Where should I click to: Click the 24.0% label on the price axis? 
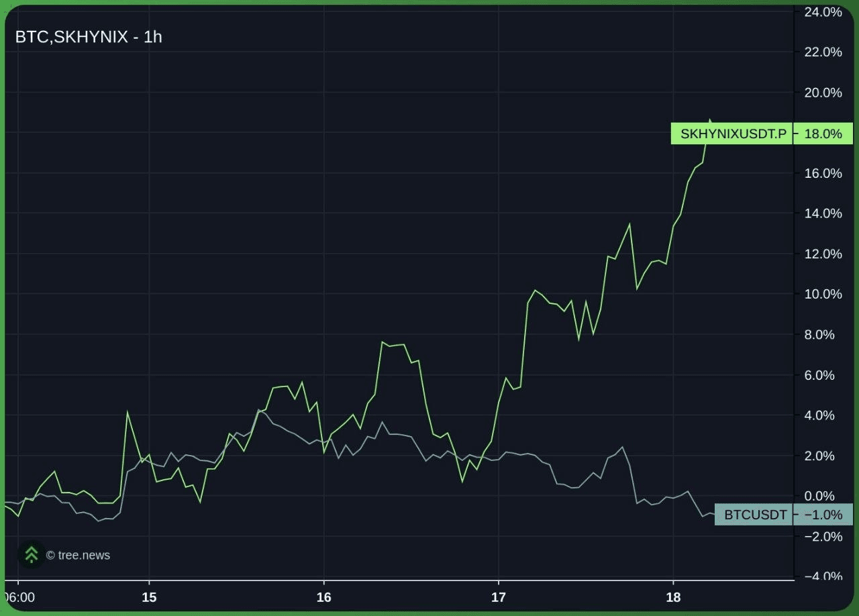pyautogui.click(x=823, y=12)
